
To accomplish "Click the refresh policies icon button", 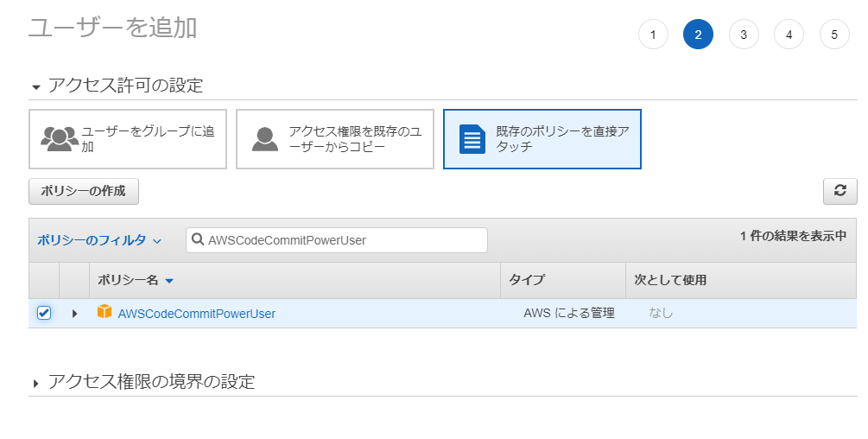I will [x=839, y=191].
